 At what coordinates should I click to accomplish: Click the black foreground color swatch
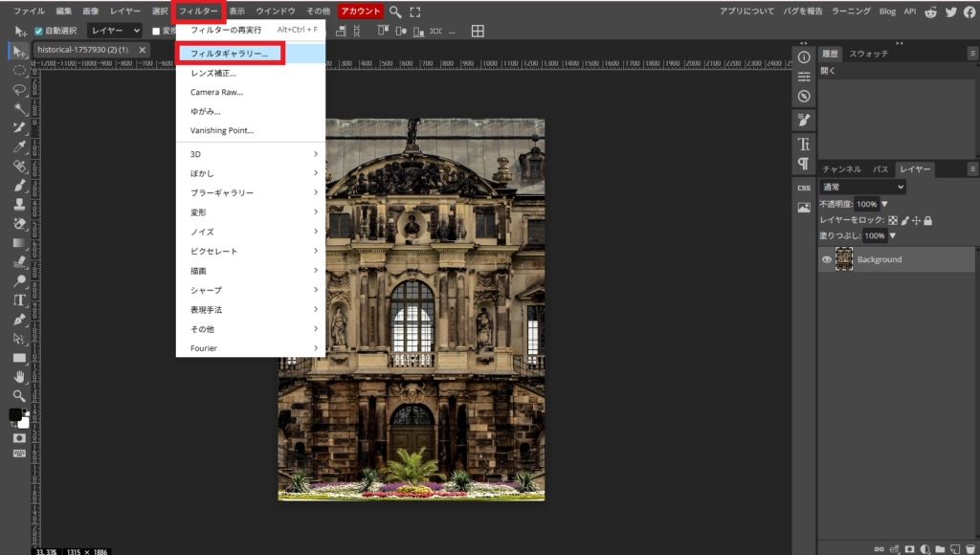click(x=16, y=415)
